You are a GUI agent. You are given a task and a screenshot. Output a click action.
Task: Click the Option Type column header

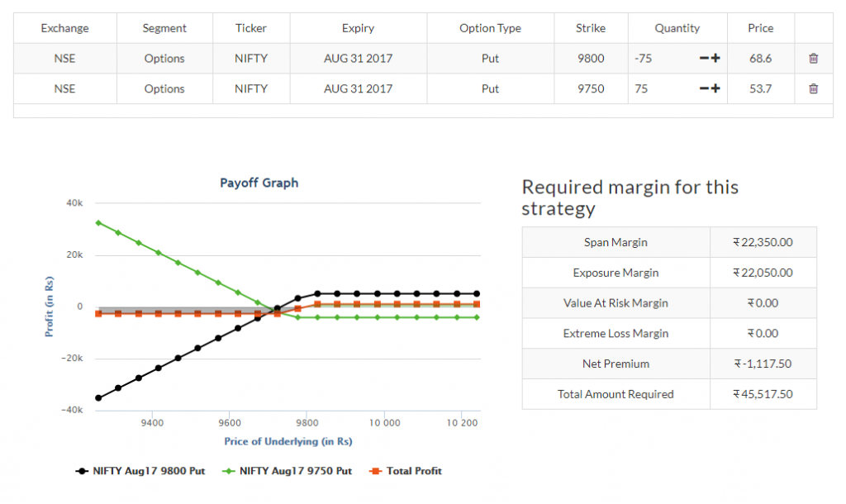[x=490, y=27]
